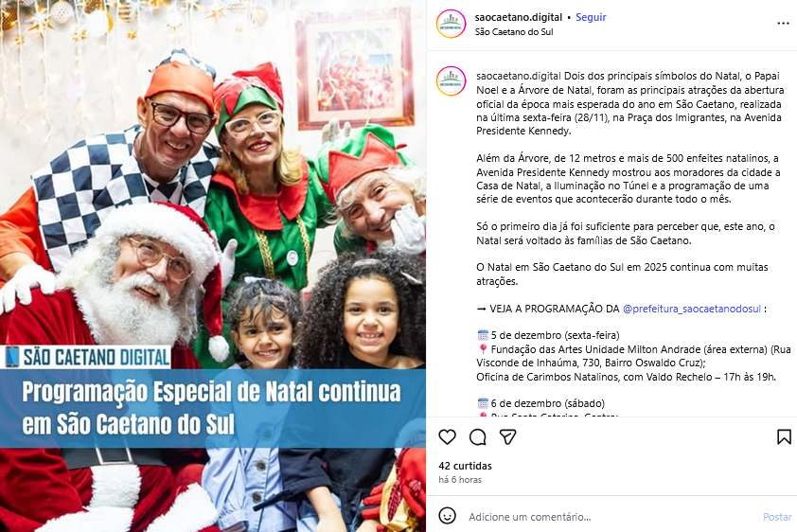View who liked via 42 curtidas
The height and width of the screenshot is (532, 797).
click(x=465, y=466)
